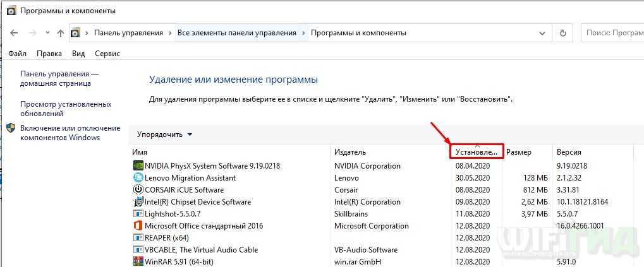
Task: Click the refresh button beside address bar
Action: pos(562,33)
